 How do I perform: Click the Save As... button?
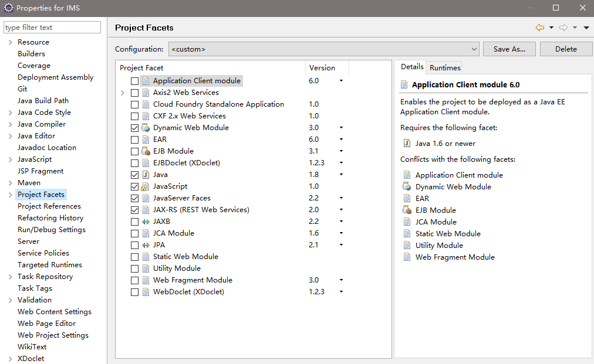click(509, 49)
